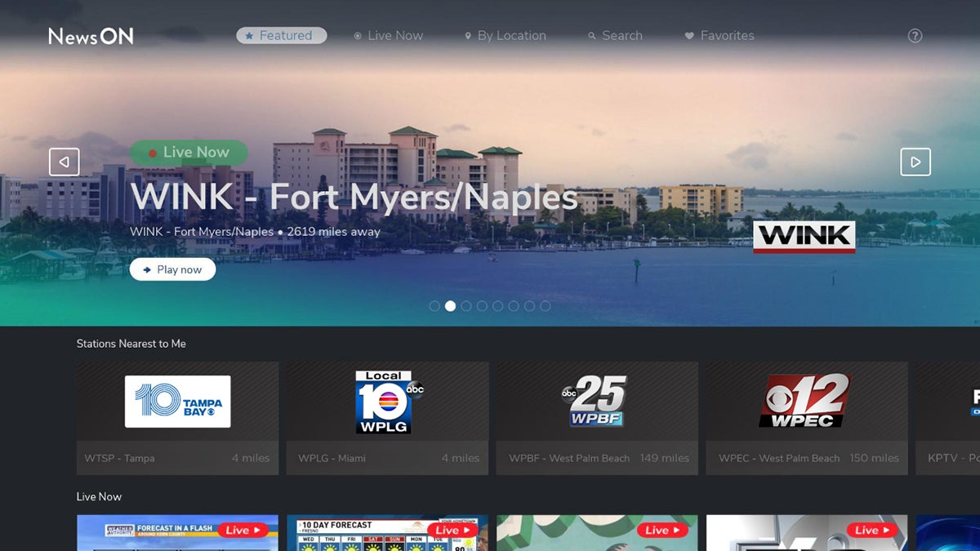This screenshot has width=980, height=551.
Task: Open the Search tab
Action: click(615, 36)
